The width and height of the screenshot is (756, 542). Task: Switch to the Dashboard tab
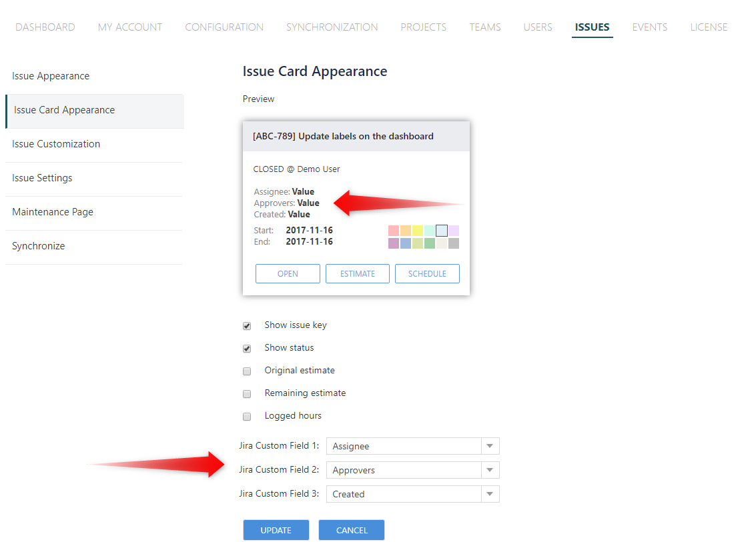pyautogui.click(x=45, y=27)
